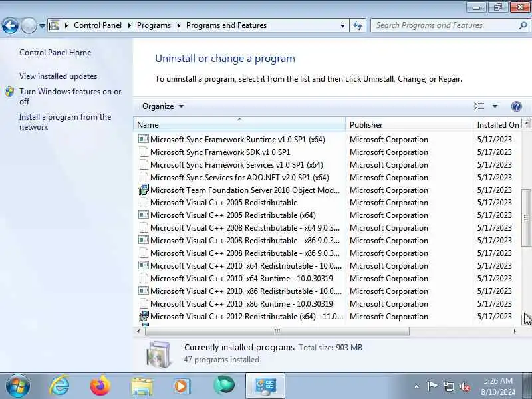Click horizontal scrollbar right arrow

pyautogui.click(x=515, y=331)
